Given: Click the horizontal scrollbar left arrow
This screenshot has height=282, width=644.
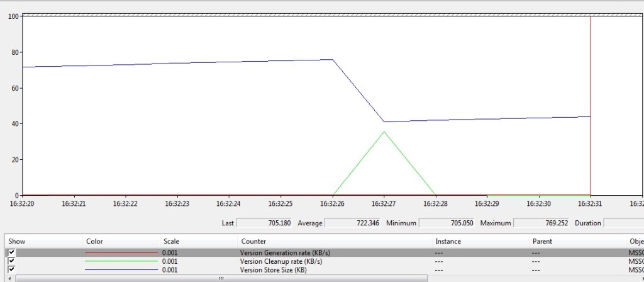Looking at the screenshot, I should pyautogui.click(x=10, y=278).
